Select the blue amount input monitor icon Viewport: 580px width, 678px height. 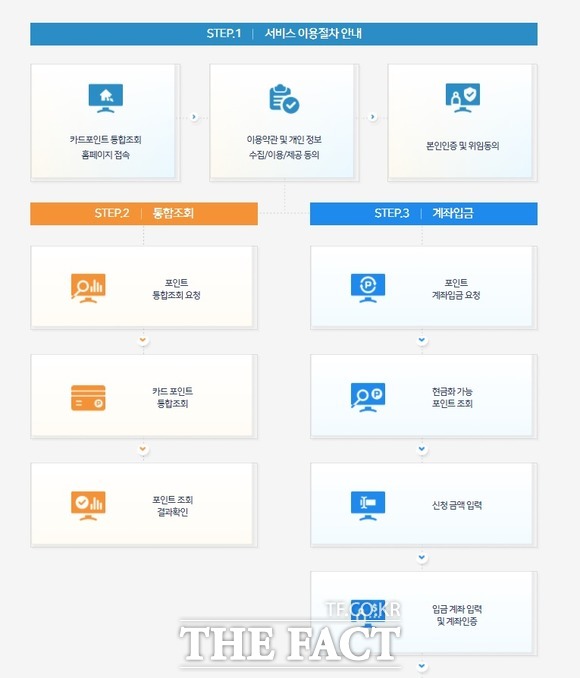368,506
